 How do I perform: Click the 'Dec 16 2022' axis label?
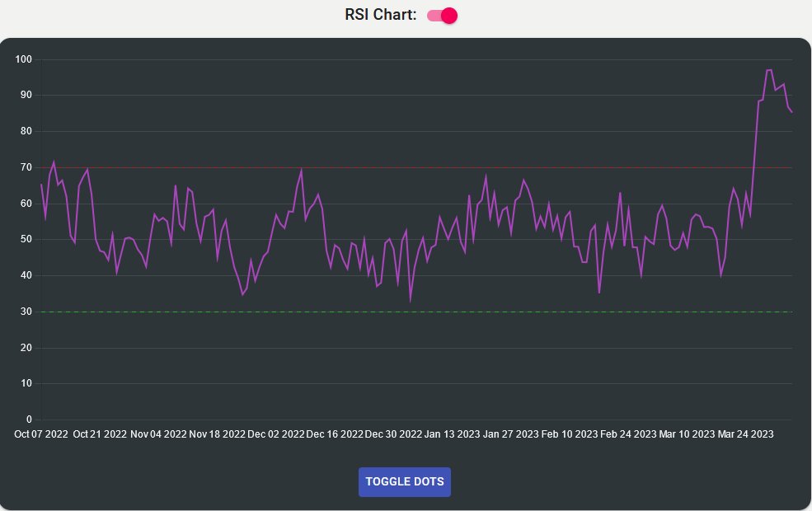click(x=335, y=434)
